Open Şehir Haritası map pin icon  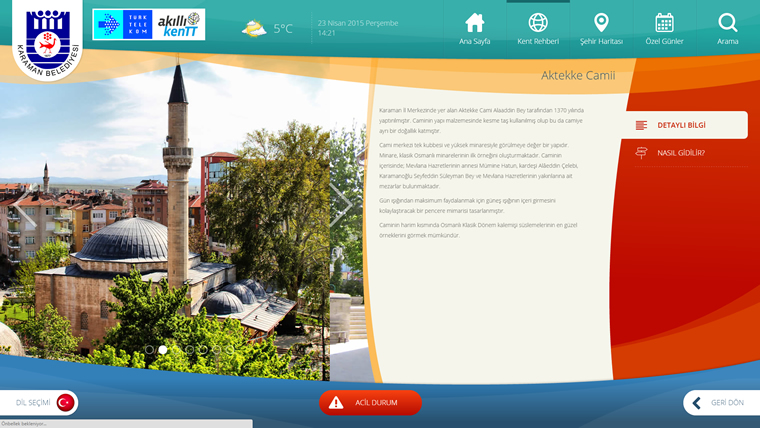pos(601,23)
